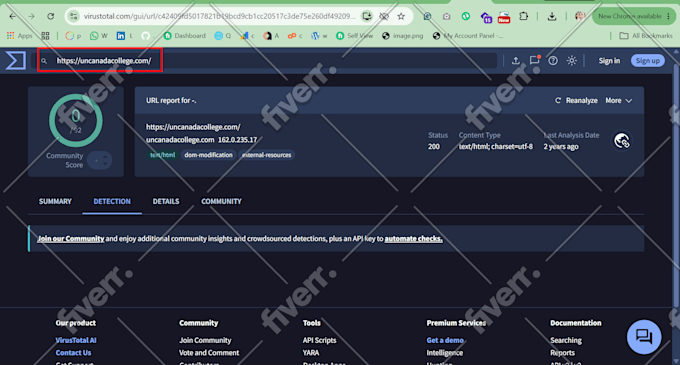Open the LinkedIn bookmark

[124, 36]
